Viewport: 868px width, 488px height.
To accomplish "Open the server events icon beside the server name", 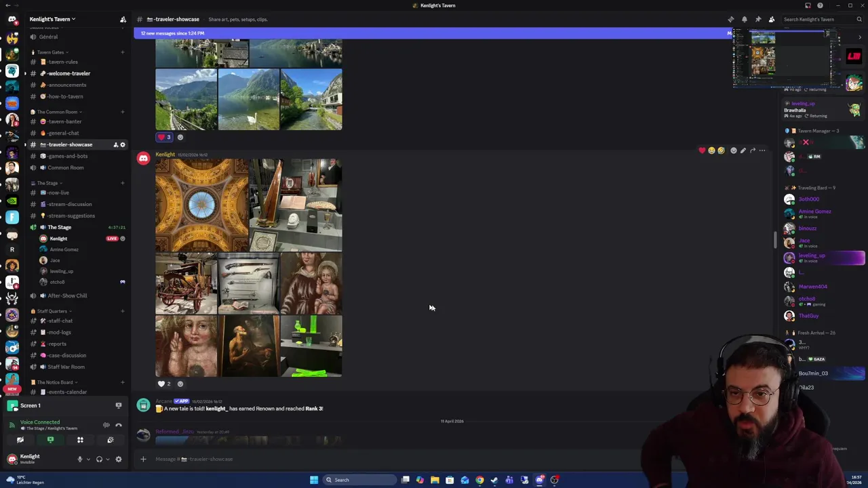I will click(123, 19).
